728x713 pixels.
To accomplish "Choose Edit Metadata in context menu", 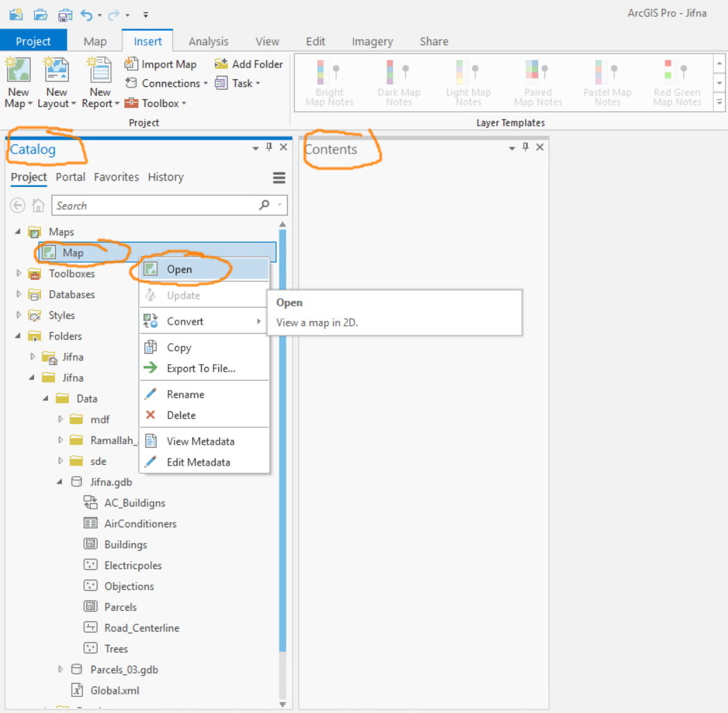I will click(204, 462).
